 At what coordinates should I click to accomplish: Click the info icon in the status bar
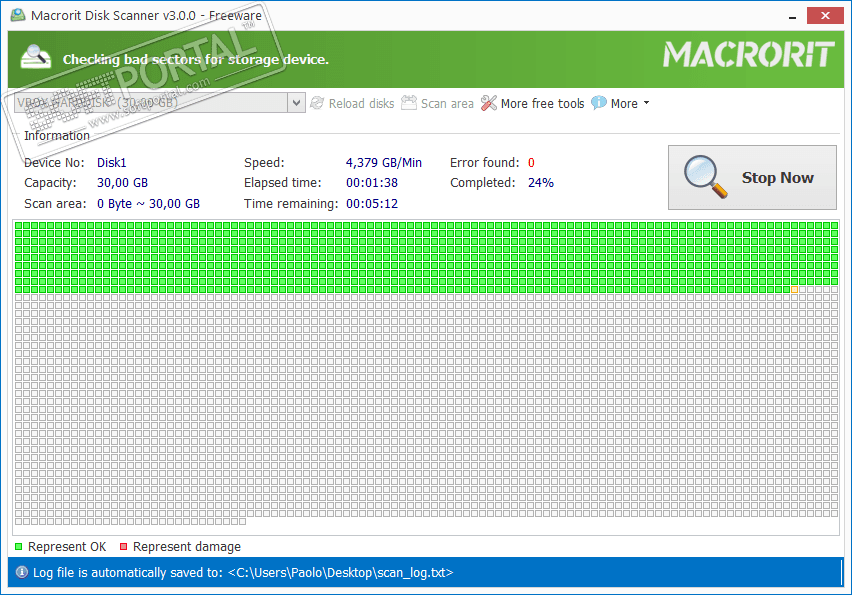pos(22,572)
